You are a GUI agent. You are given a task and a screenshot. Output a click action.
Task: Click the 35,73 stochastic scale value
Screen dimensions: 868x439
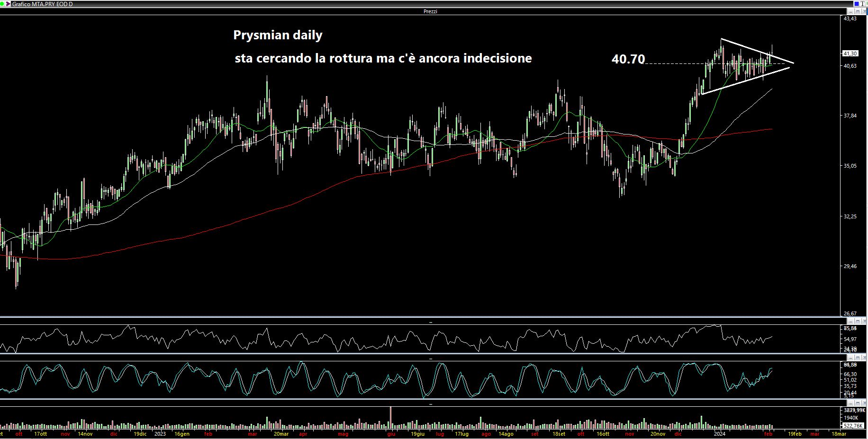click(x=850, y=386)
